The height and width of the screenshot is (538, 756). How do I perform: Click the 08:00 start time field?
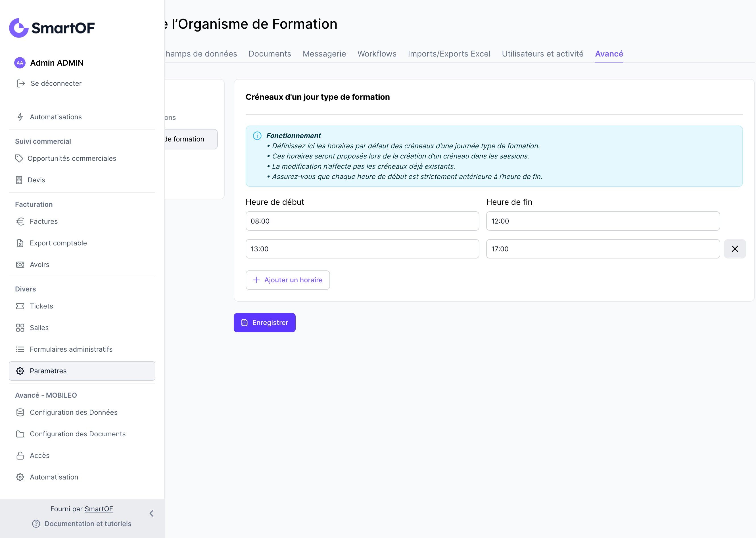(x=362, y=221)
